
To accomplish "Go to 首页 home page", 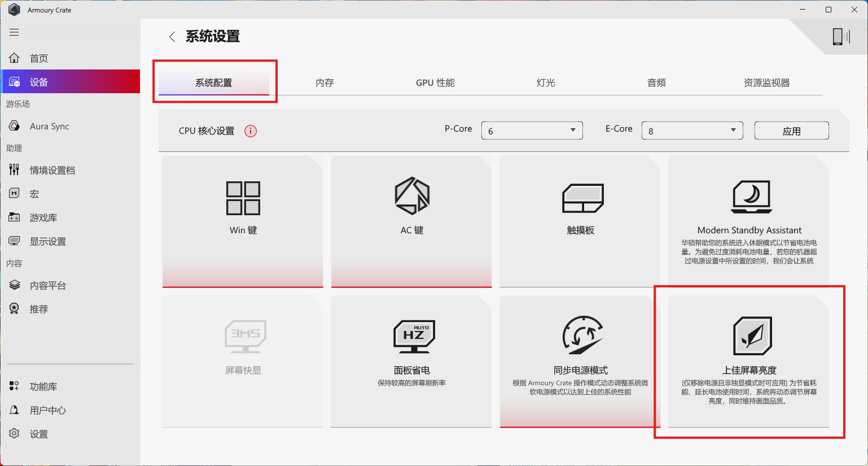I will click(x=38, y=59).
